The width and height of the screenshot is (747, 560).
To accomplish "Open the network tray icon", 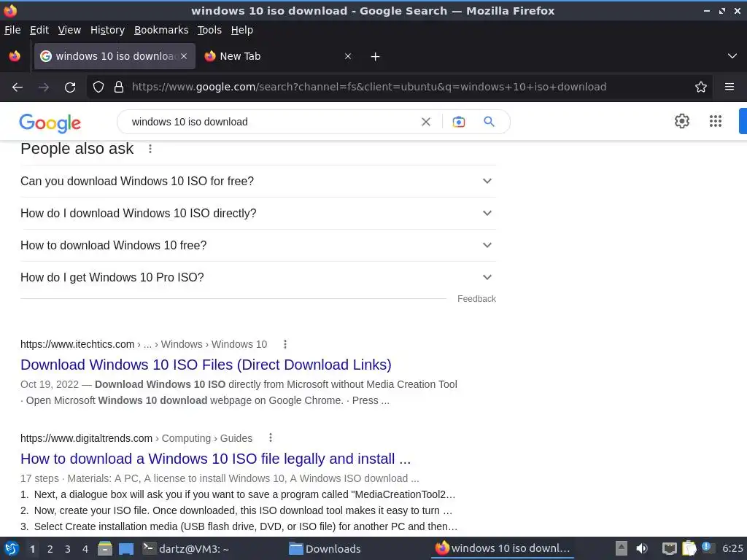I will (670, 548).
